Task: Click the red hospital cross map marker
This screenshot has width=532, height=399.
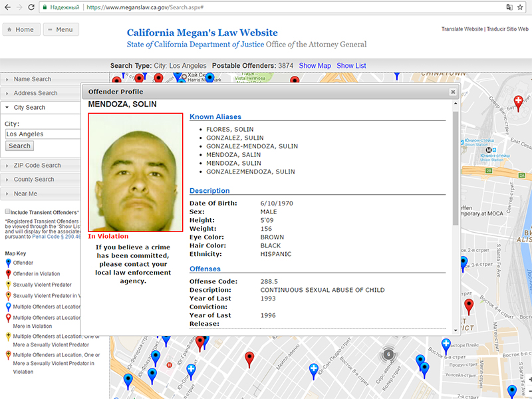Action: click(519, 100)
